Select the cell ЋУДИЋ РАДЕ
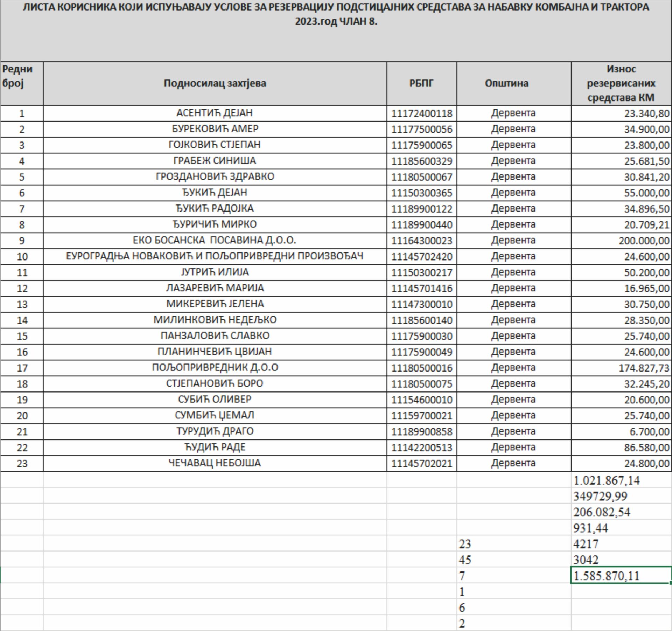 click(215, 448)
